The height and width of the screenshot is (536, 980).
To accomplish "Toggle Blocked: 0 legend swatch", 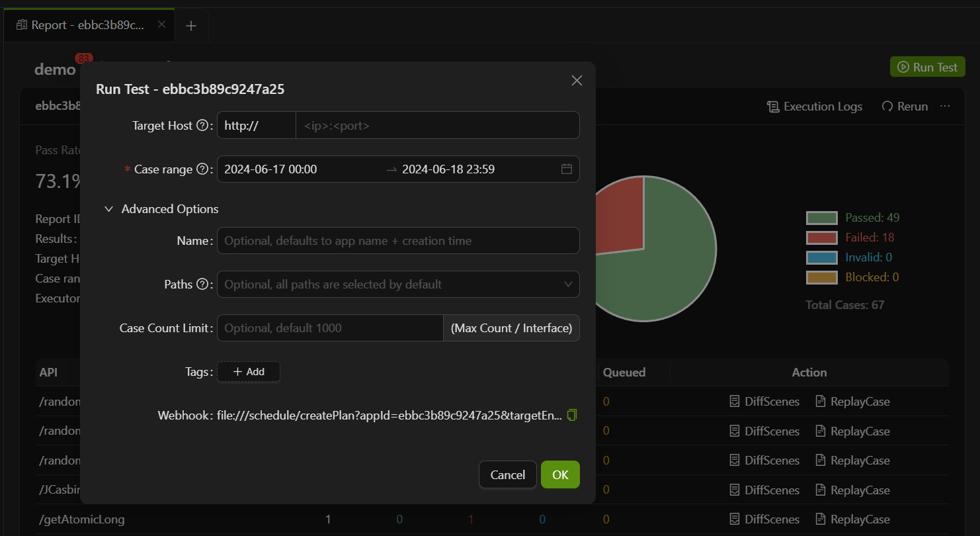I will coord(822,277).
